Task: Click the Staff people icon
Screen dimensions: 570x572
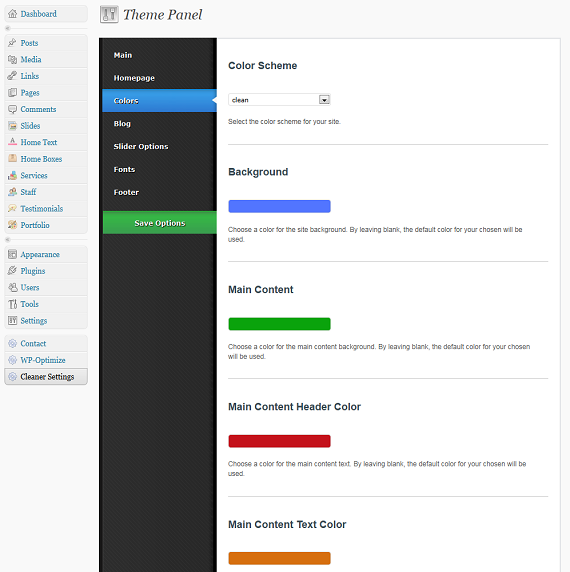Action: point(12,192)
